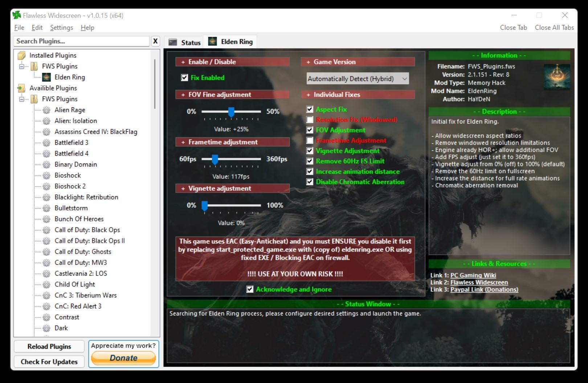This screenshot has height=383, width=588.
Task: Open the File menu
Action: (19, 28)
